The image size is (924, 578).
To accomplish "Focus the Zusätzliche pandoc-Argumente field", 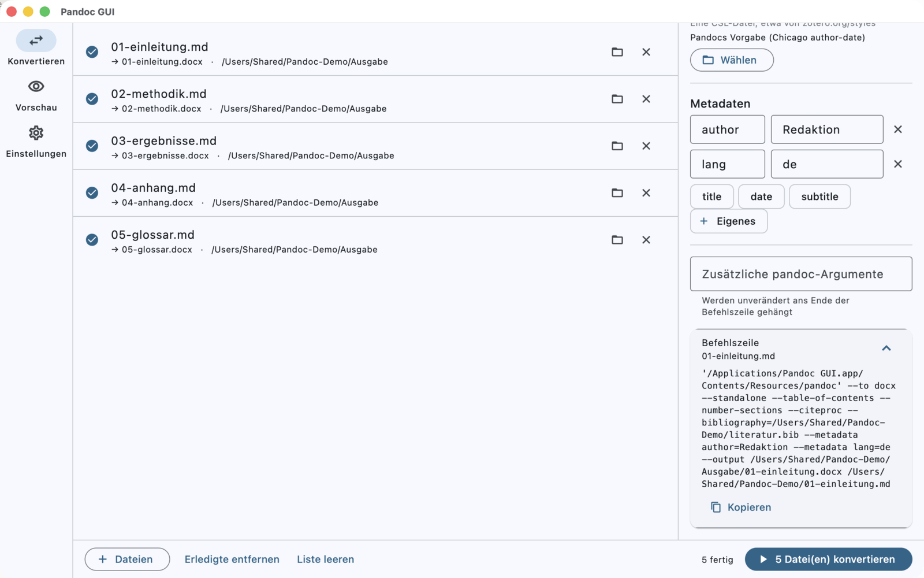I will [x=801, y=274].
